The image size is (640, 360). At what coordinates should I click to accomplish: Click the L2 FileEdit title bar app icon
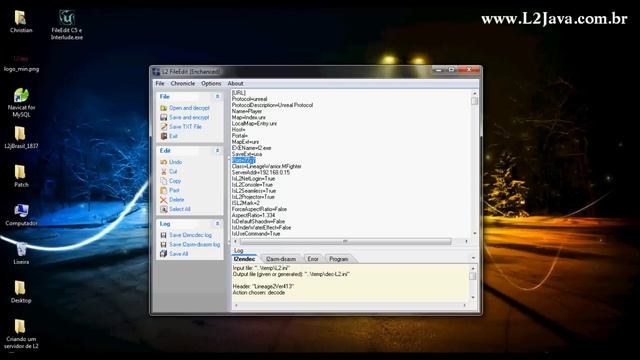[x=156, y=72]
